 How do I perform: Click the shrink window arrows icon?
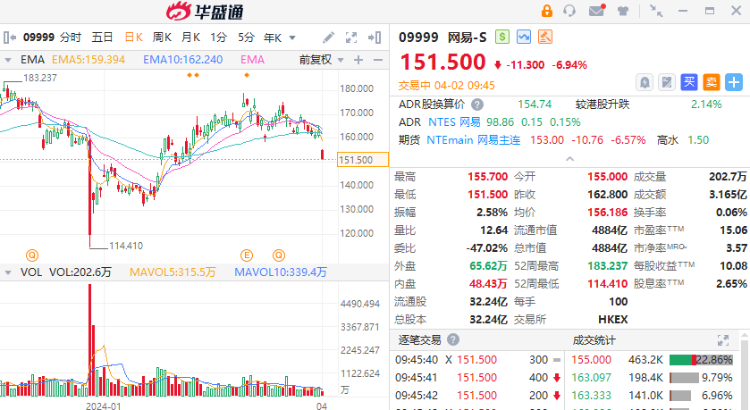(x=656, y=11)
